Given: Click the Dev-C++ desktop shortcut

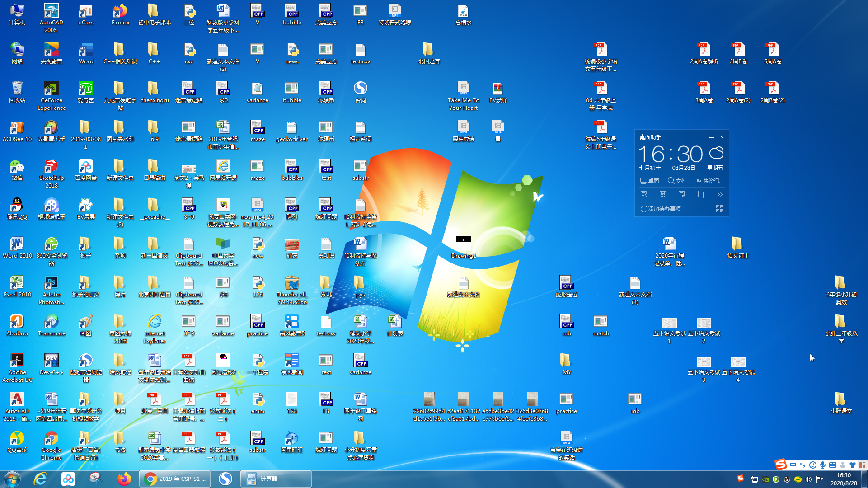Looking at the screenshot, I should [x=52, y=364].
